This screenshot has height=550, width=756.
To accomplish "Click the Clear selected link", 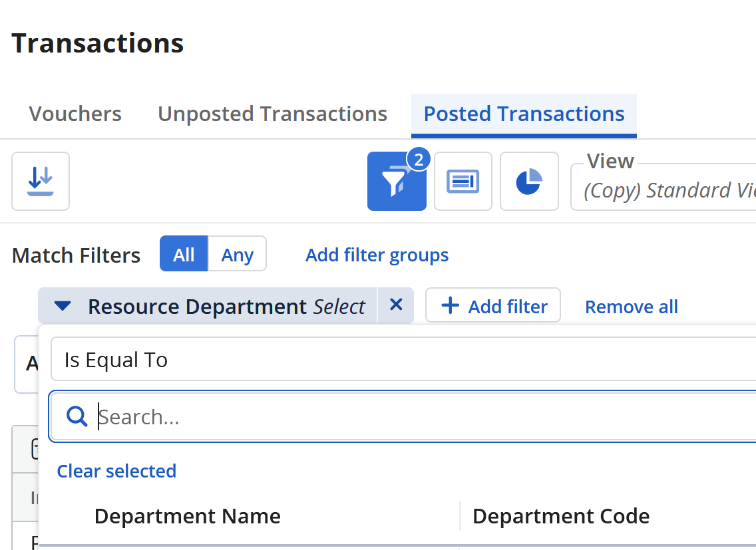I will tap(116, 471).
